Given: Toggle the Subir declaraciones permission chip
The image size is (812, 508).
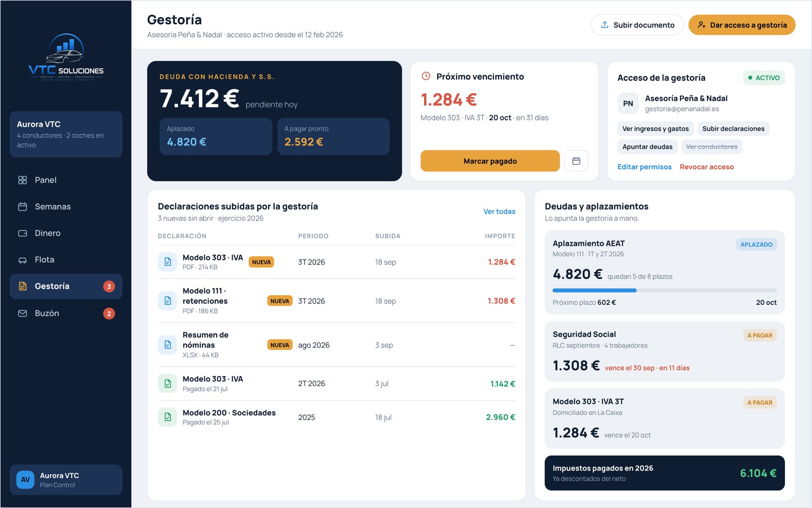Looking at the screenshot, I should click(x=734, y=129).
